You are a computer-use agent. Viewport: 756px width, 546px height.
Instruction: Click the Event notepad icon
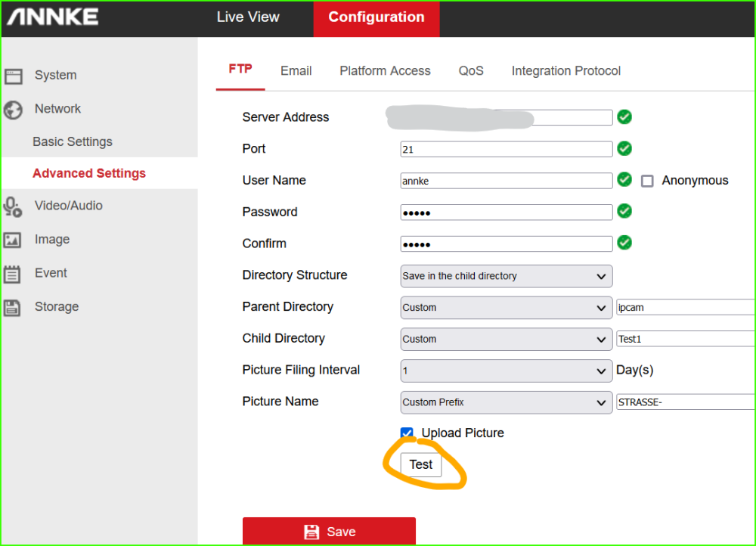click(12, 274)
